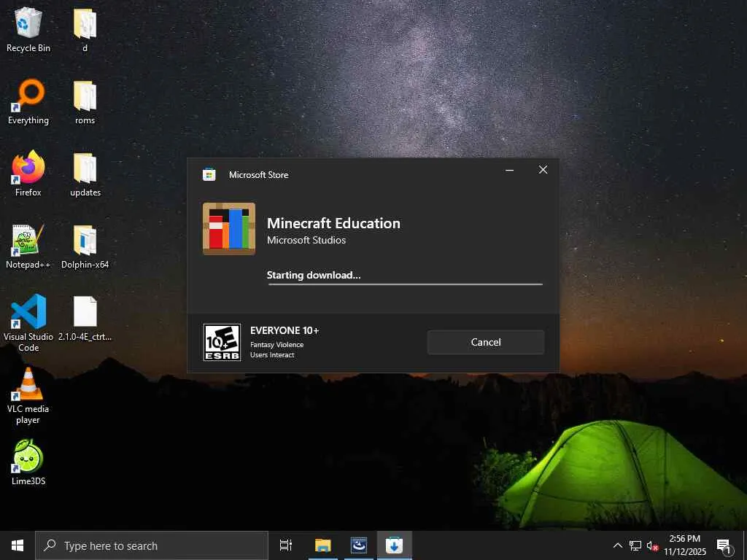
Task: Click the Microsoft Studios publisher text
Action: click(306, 240)
